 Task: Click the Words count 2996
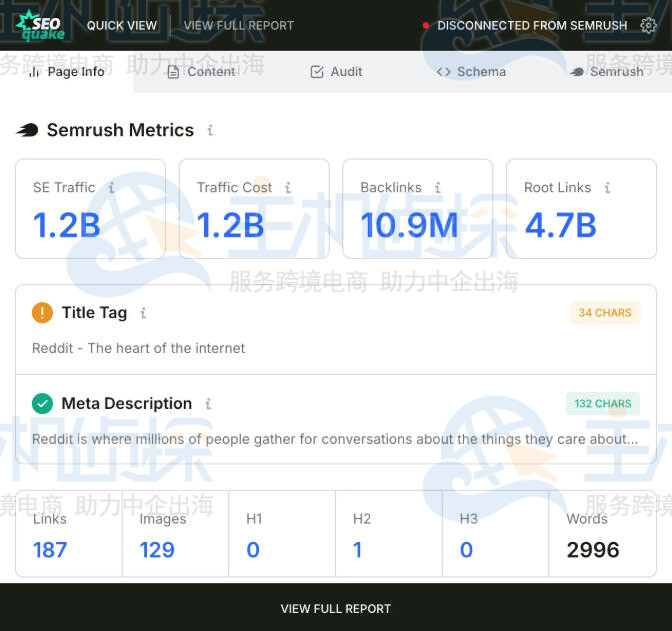pos(593,550)
